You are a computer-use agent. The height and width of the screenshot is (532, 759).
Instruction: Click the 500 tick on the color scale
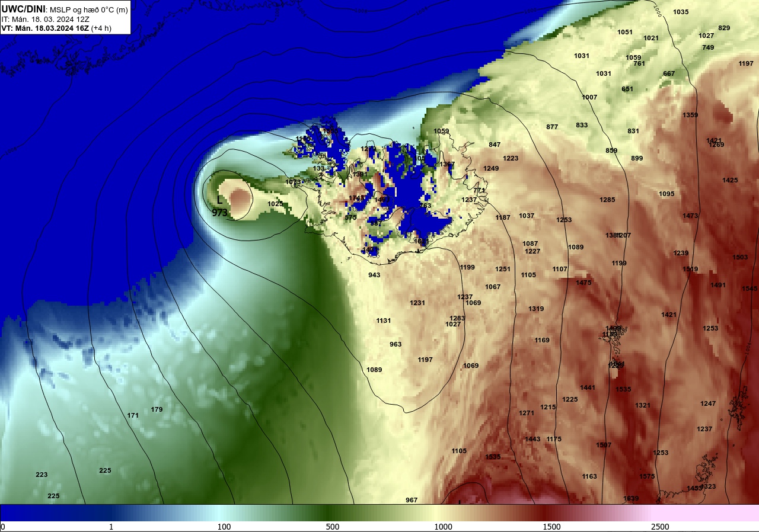point(333,527)
